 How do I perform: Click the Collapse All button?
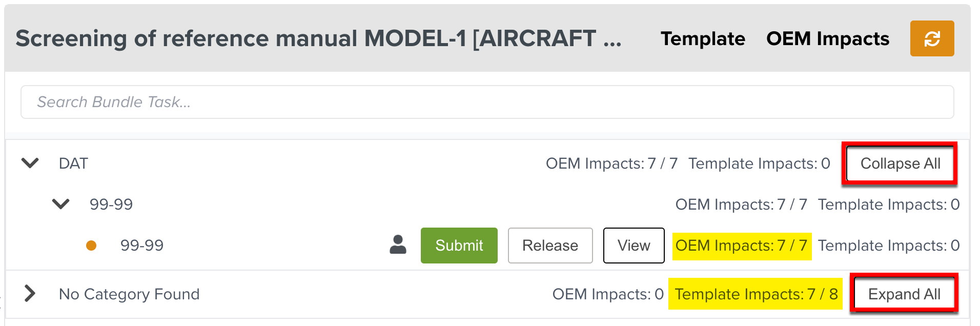[900, 164]
